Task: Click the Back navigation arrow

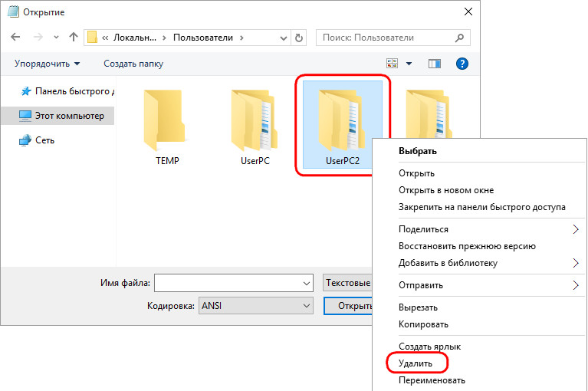Action: (16, 37)
